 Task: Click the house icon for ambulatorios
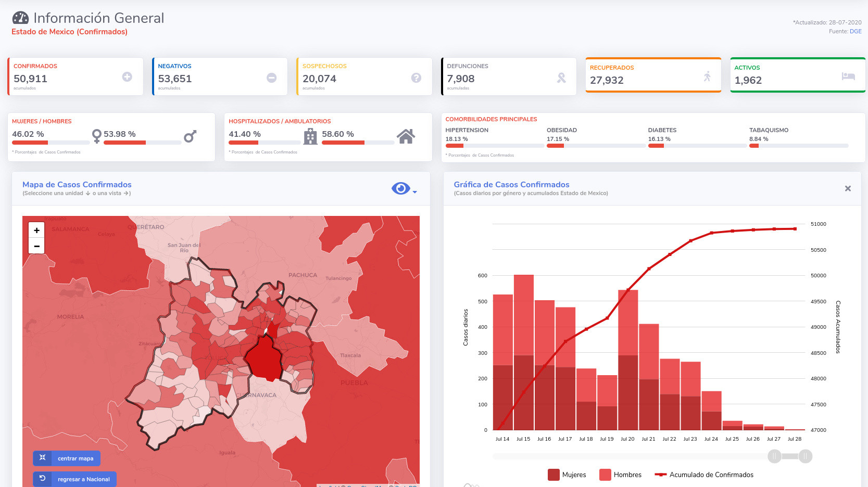(x=406, y=136)
